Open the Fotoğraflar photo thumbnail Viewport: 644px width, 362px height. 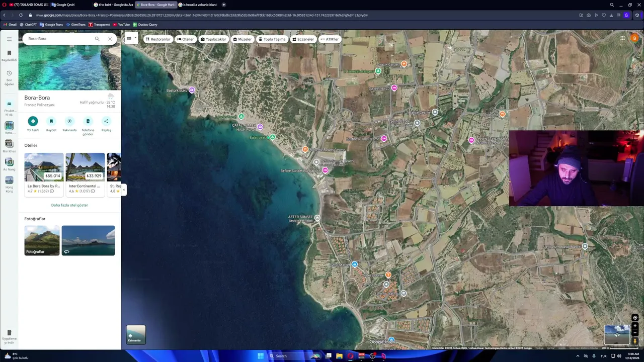click(x=42, y=240)
